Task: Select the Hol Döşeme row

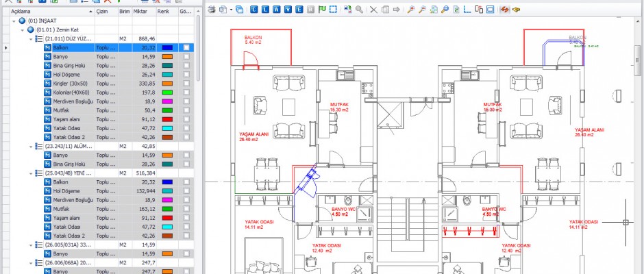Action: [x=69, y=75]
